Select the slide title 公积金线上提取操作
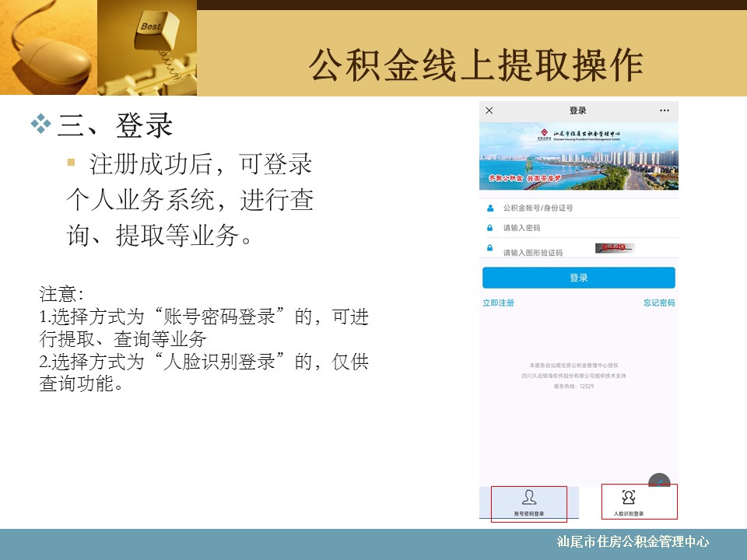The width and height of the screenshot is (747, 560). 475,65
